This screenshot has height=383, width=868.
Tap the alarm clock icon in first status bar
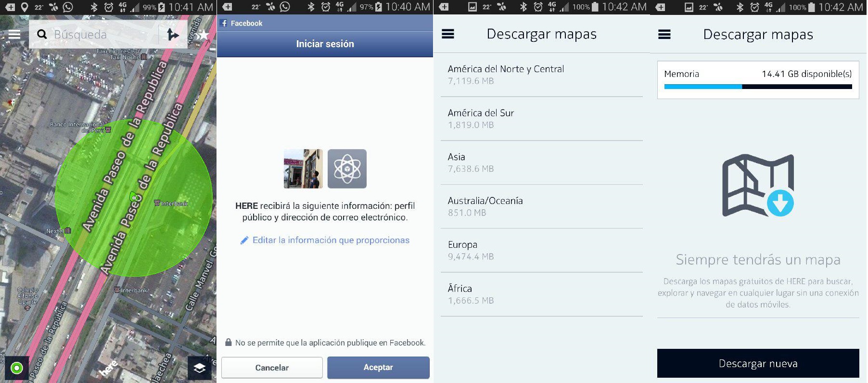pos(109,7)
